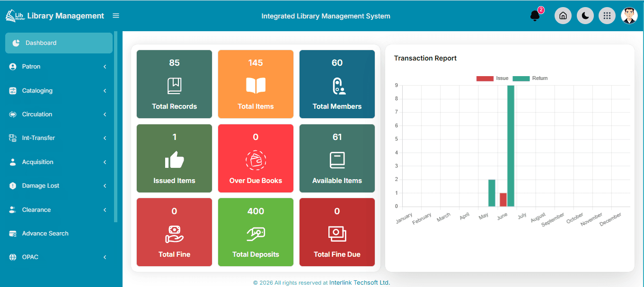Toggle the Return legend swatch in chart
The image size is (644, 287).
(521, 78)
